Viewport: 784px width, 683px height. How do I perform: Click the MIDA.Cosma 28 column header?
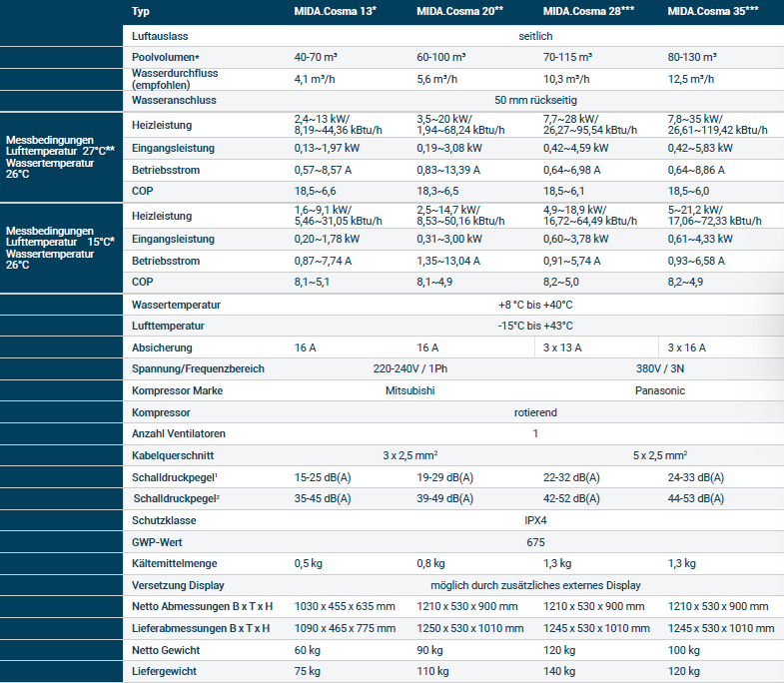click(588, 11)
